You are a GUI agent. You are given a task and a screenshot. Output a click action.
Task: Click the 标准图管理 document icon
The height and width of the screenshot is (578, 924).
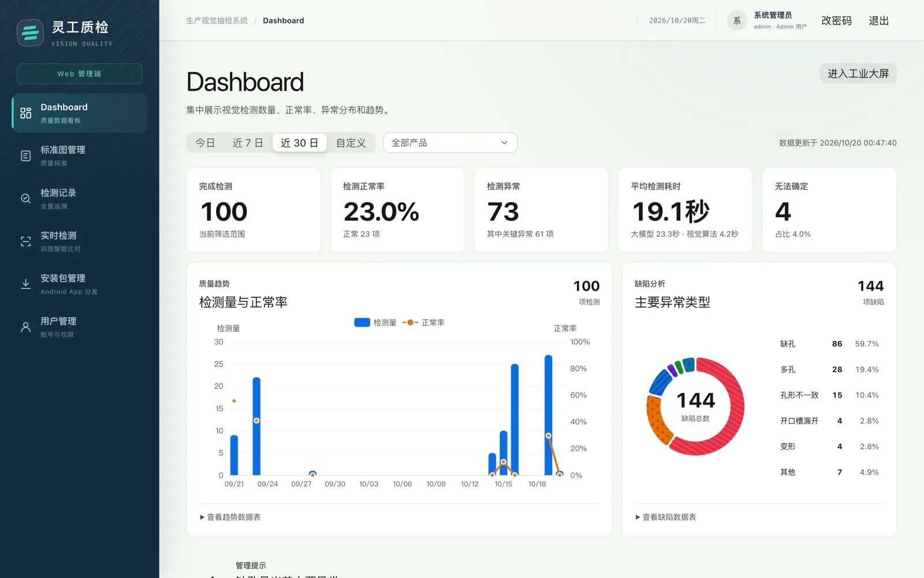pos(26,156)
